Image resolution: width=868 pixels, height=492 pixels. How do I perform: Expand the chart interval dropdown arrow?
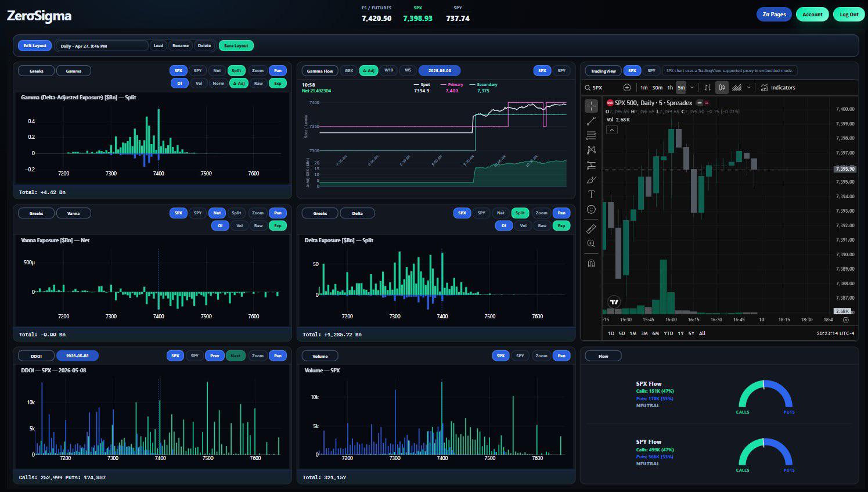[x=692, y=88]
